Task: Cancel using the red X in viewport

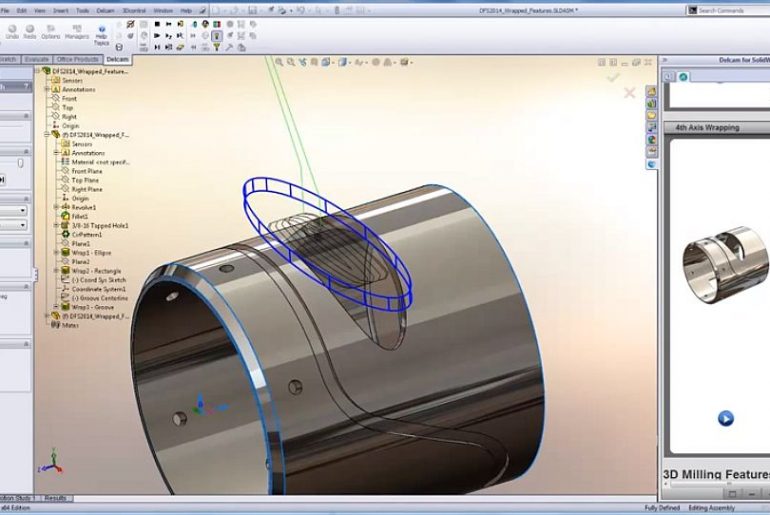Action: tap(629, 93)
